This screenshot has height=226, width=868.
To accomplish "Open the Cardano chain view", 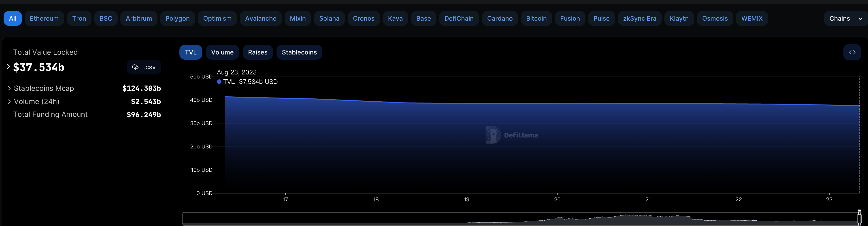I will tap(500, 18).
